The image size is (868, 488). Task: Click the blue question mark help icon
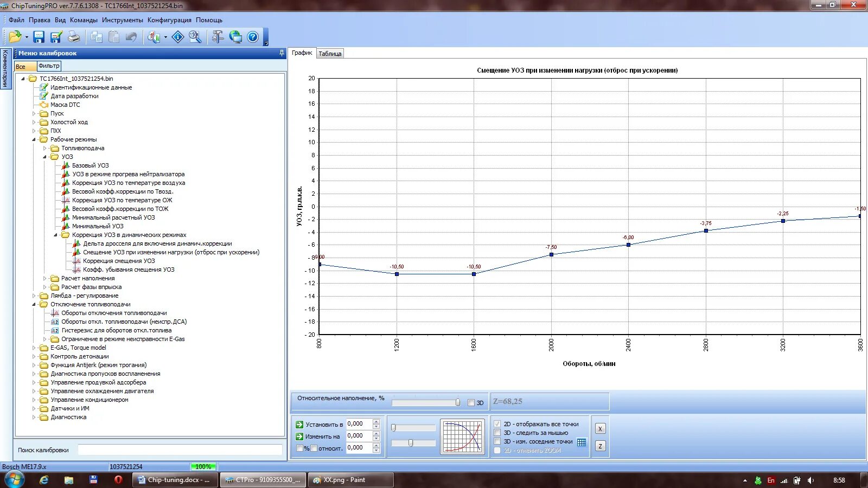[x=253, y=37]
